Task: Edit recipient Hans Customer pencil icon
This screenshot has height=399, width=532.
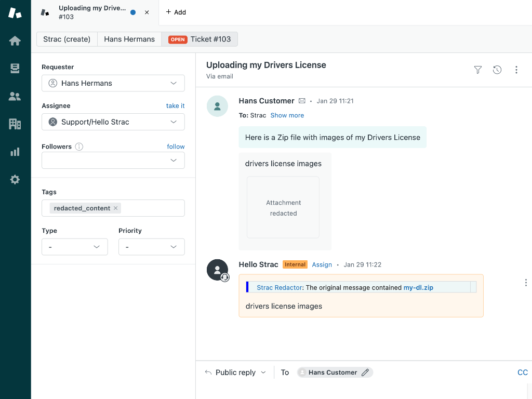Action: tap(365, 373)
